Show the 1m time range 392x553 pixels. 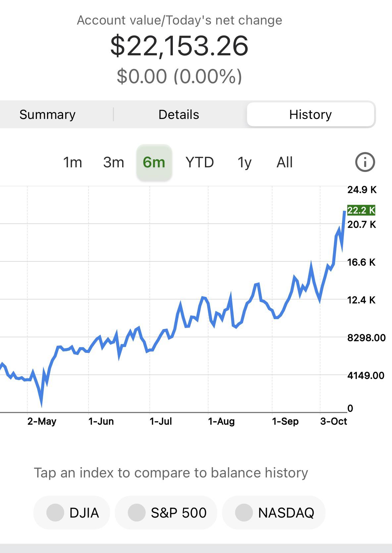tap(73, 163)
